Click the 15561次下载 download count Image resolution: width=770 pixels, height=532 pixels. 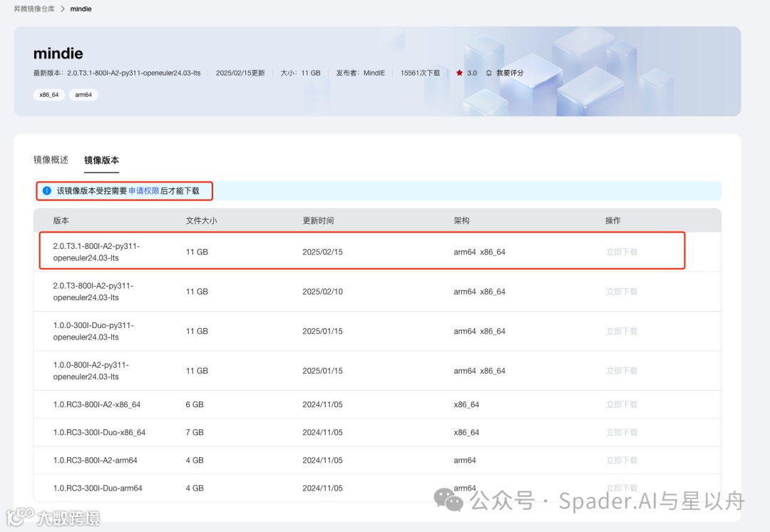(x=420, y=73)
